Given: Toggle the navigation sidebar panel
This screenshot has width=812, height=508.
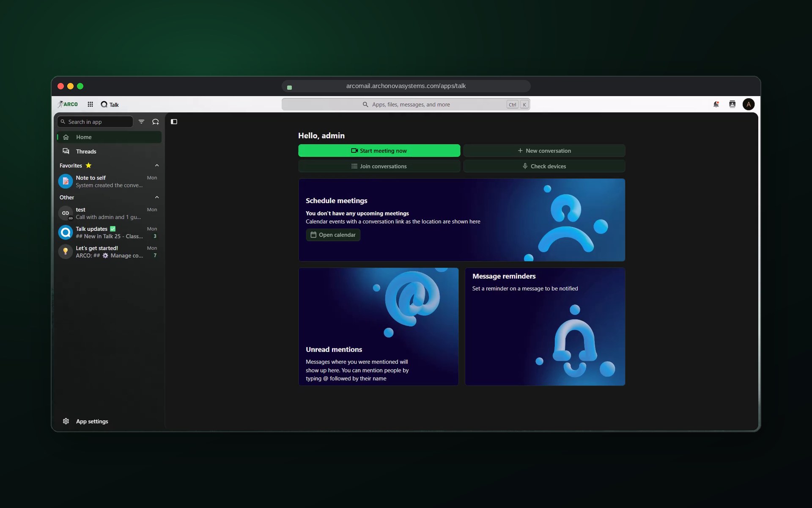Looking at the screenshot, I should [x=174, y=121].
